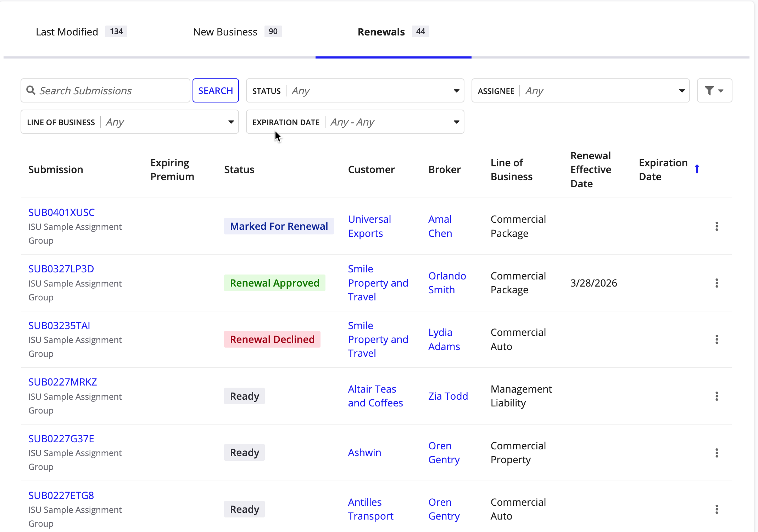Image resolution: width=758 pixels, height=532 pixels.
Task: Click the SEARCH button
Action: (x=216, y=91)
